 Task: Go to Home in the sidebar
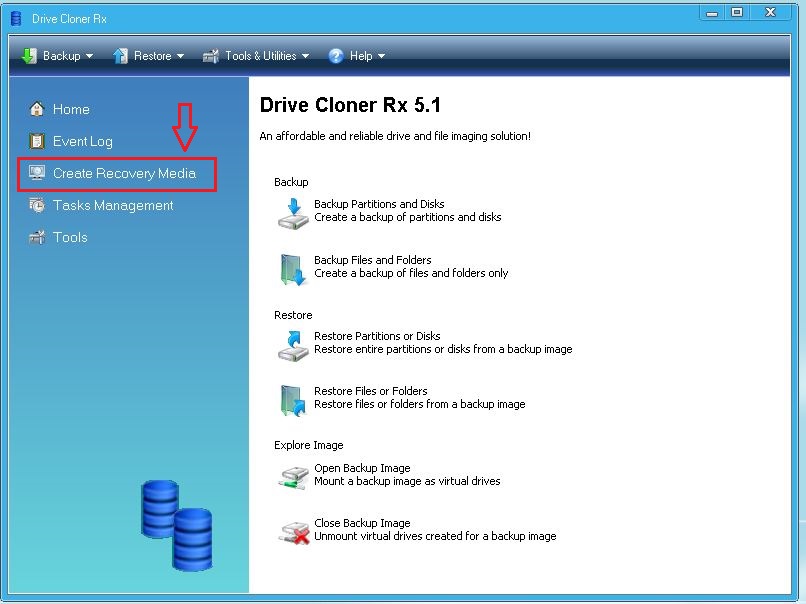tap(71, 109)
